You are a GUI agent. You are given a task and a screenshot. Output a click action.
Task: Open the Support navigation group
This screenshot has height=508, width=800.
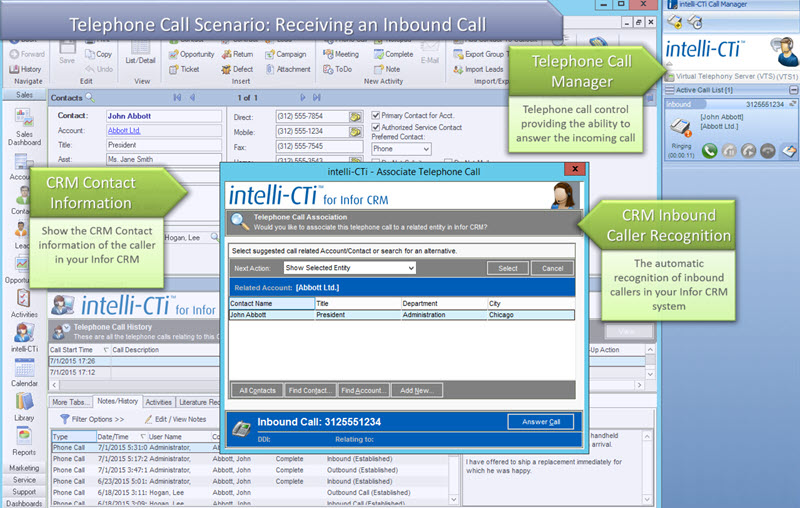click(x=24, y=492)
